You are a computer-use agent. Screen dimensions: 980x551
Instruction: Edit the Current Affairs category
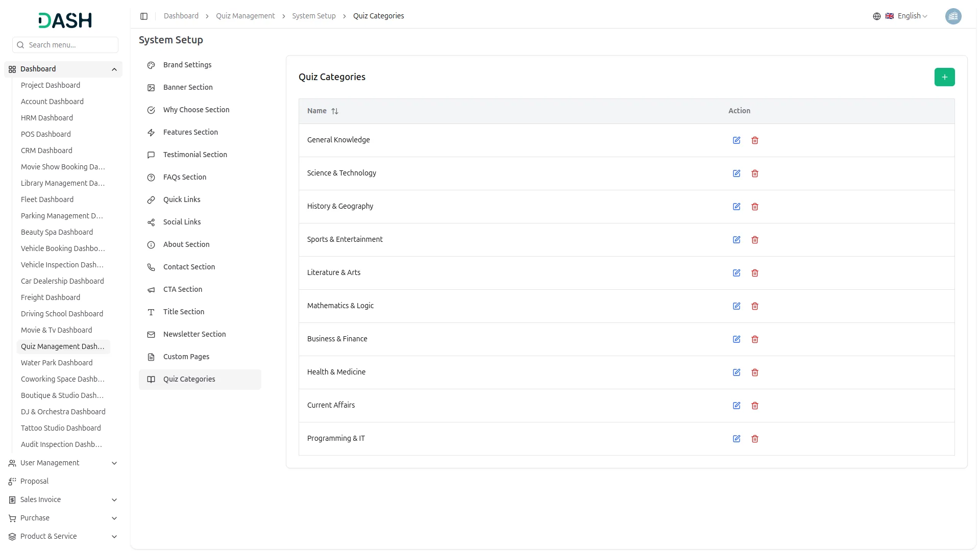pos(737,406)
